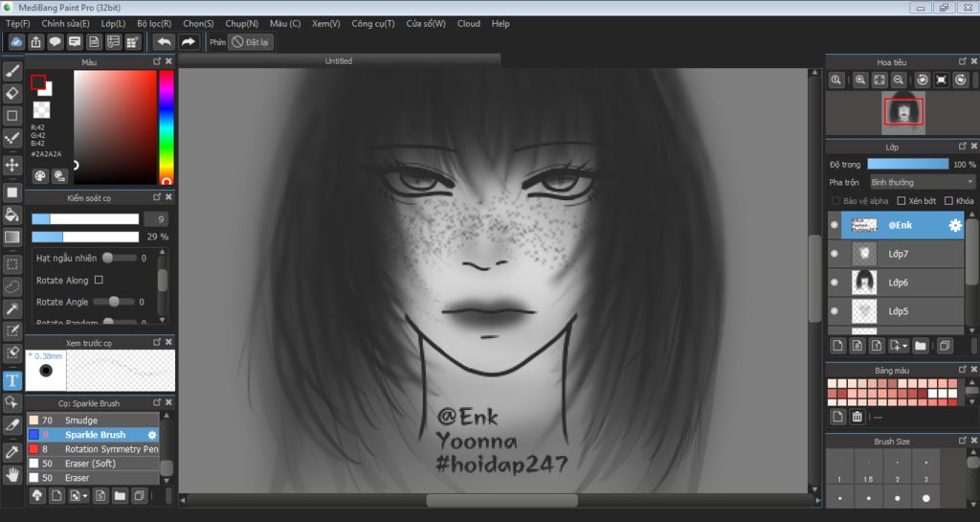Check the Rotate Along checkbox
The width and height of the screenshot is (980, 522).
tap(99, 280)
